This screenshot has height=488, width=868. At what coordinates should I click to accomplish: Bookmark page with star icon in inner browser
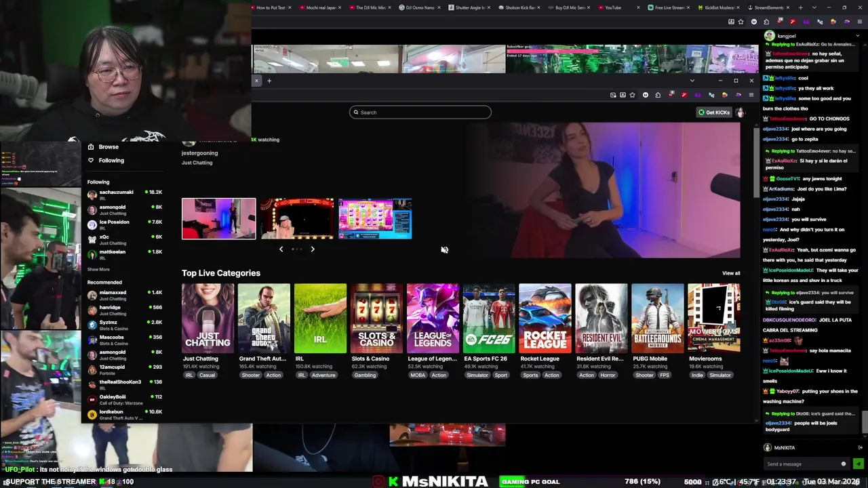coord(632,95)
